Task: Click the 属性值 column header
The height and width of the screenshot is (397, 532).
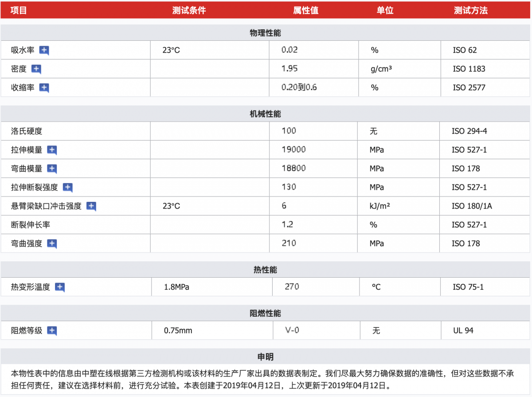Action: 305,10
